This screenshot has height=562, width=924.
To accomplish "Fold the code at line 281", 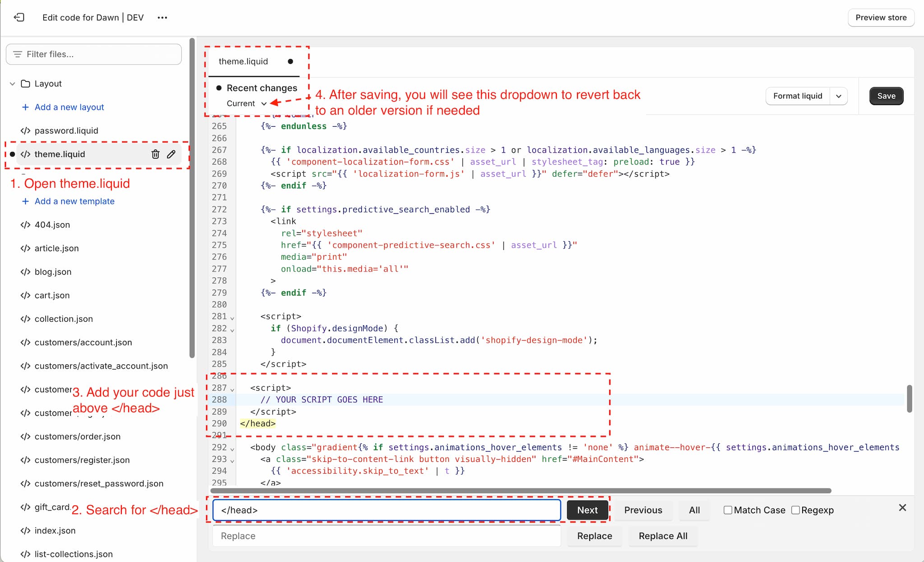I will click(232, 318).
